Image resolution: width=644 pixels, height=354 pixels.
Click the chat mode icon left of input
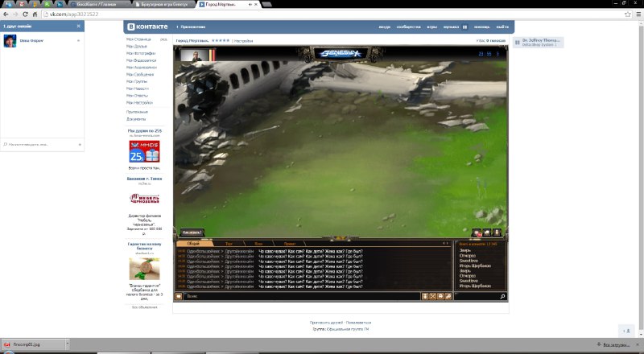(x=179, y=296)
